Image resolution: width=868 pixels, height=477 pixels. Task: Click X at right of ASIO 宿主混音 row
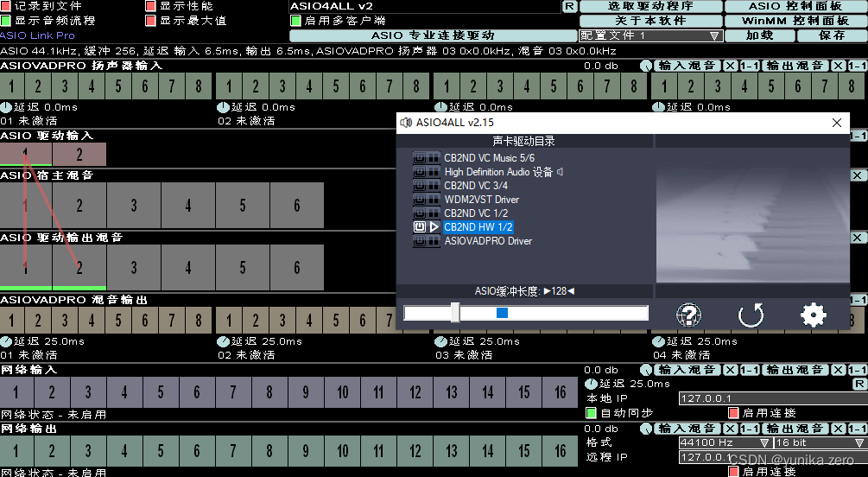(x=858, y=175)
